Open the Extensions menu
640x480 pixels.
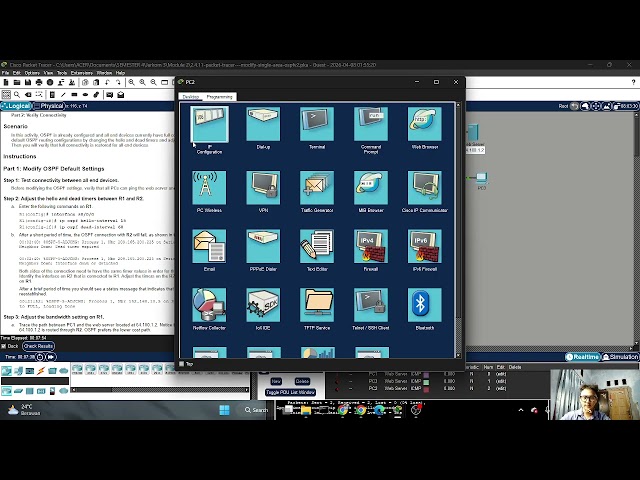[82, 73]
